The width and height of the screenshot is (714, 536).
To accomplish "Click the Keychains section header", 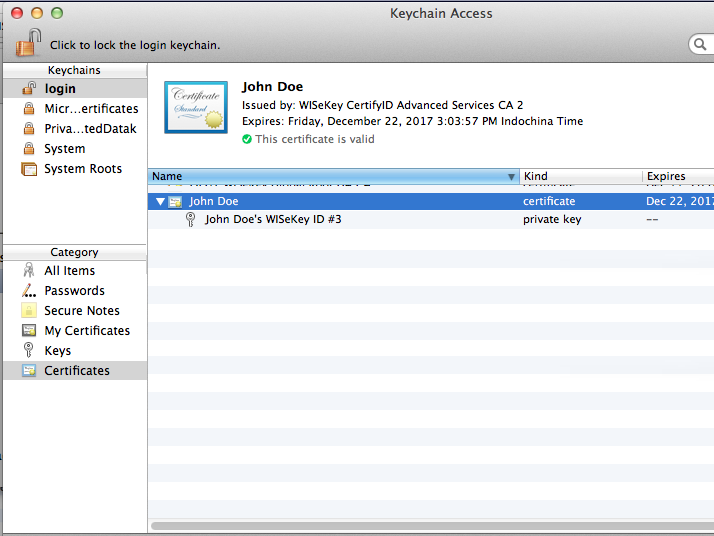I will (x=75, y=70).
